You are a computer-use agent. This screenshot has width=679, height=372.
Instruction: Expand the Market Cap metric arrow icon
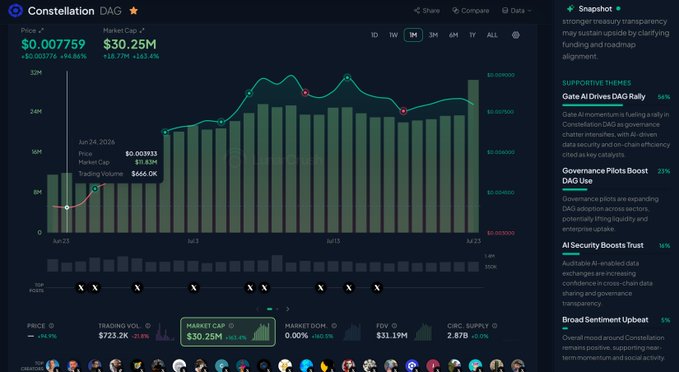point(142,30)
